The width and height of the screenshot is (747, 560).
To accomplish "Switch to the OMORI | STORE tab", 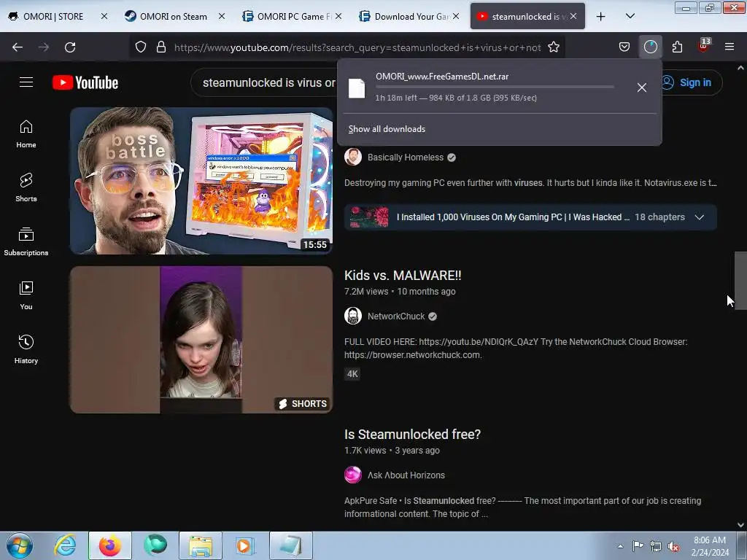I will [x=53, y=16].
